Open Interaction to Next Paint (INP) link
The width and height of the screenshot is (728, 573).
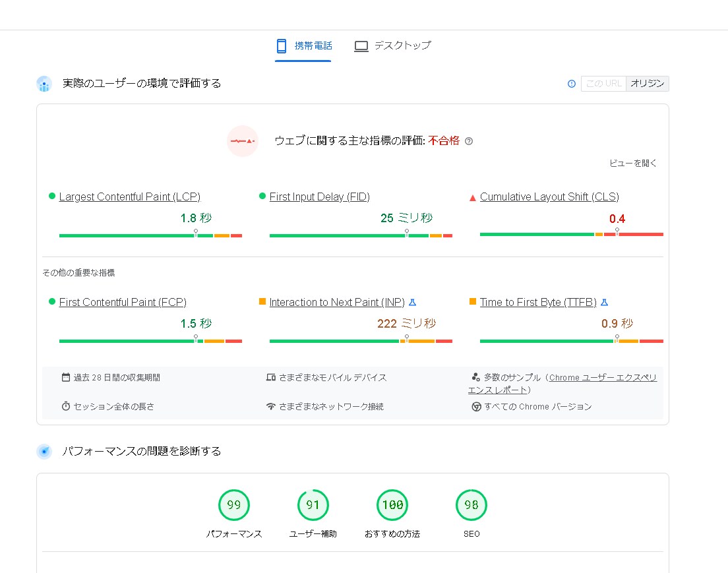(x=336, y=302)
